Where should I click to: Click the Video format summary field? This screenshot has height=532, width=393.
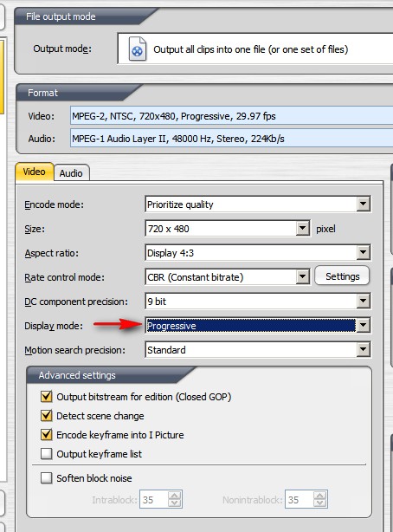(232, 116)
